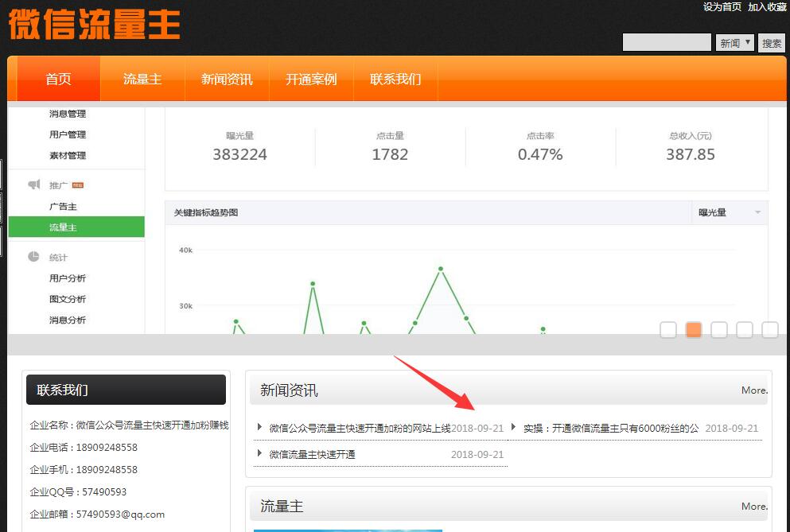The image size is (790, 532).
Task: Open More. link in 流量主 section
Action: point(754,507)
